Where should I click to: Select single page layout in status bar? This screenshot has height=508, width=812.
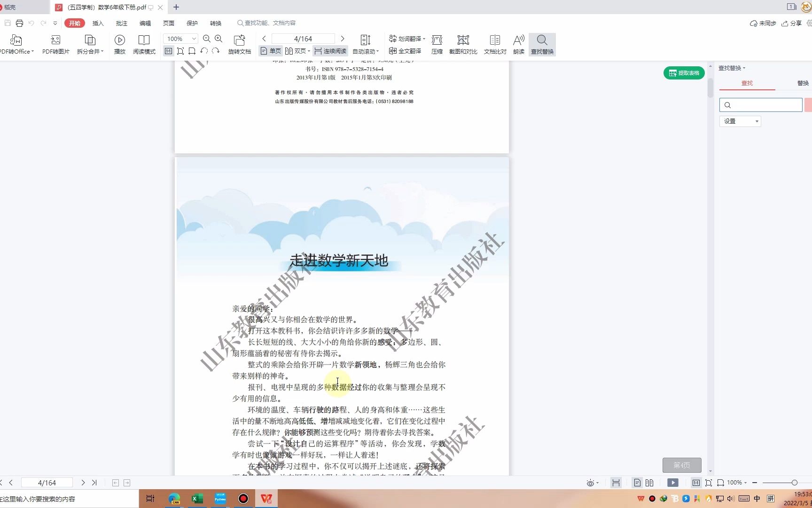tap(637, 483)
